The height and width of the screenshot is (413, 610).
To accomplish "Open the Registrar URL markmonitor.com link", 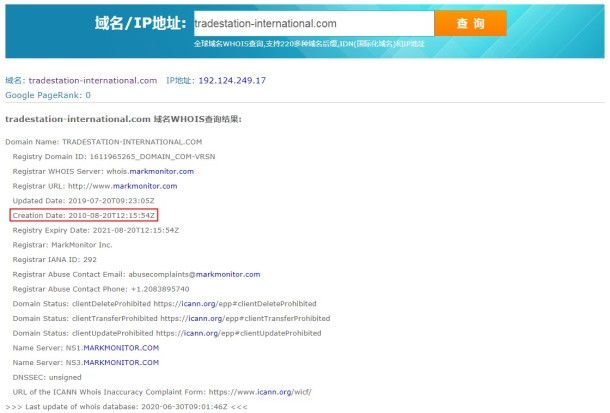I will [145, 186].
